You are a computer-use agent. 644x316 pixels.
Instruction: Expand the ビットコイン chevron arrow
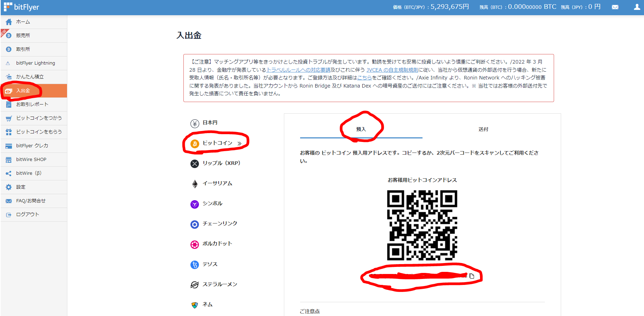point(239,143)
